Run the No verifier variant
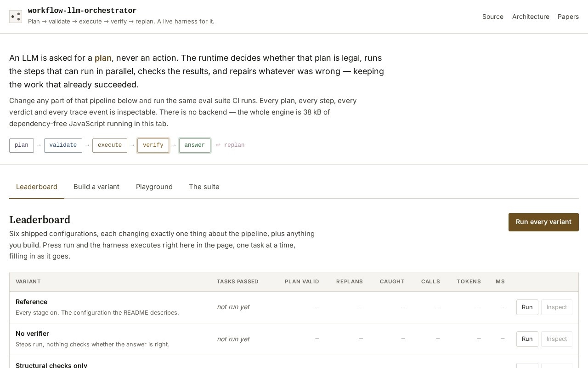Viewport: 588px width, 368px height. click(527, 339)
